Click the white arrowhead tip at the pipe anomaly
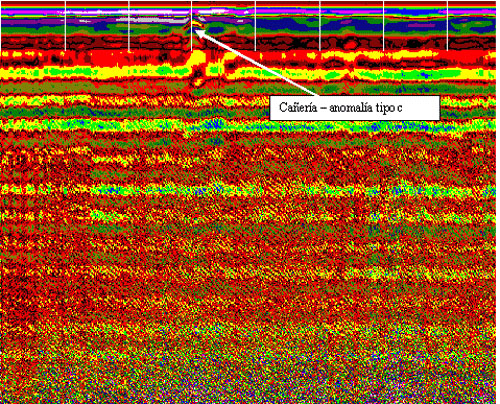Screen dimensions: 500x404 [195, 31]
